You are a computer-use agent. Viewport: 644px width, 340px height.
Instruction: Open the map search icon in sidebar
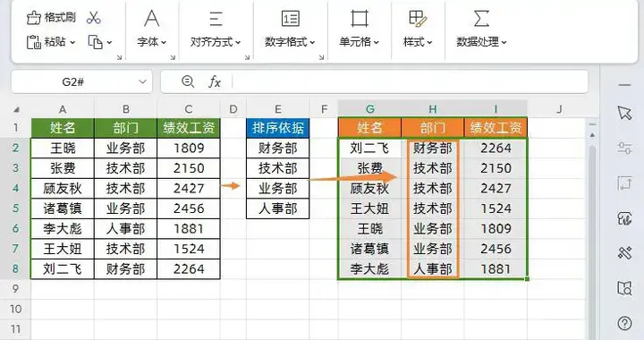pos(624,288)
